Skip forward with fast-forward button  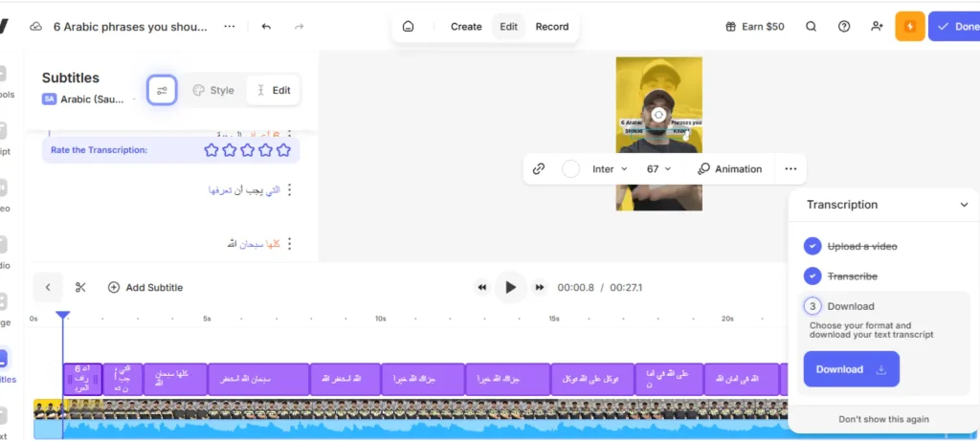coord(540,287)
